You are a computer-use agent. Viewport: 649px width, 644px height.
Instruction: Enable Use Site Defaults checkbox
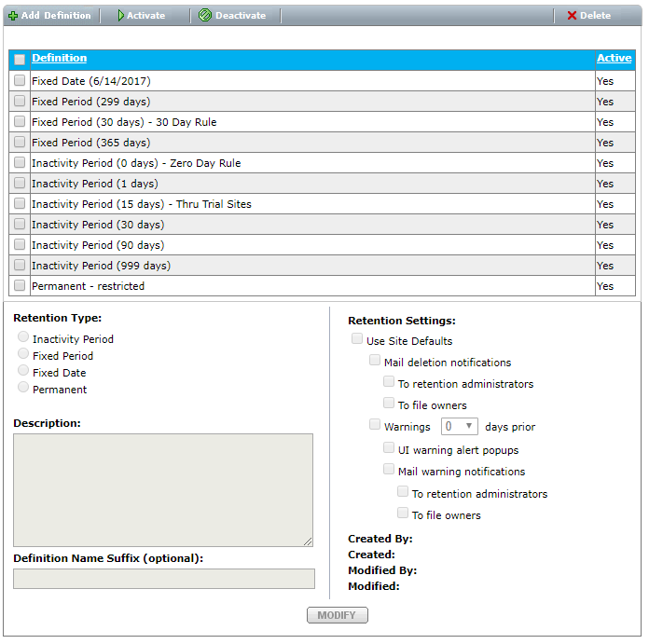tap(357, 340)
